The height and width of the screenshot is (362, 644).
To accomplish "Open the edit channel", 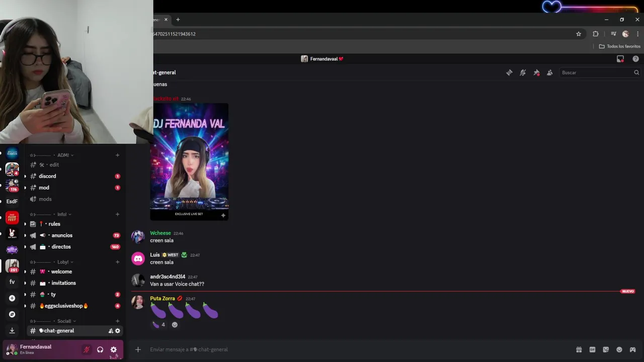I will pos(75,165).
